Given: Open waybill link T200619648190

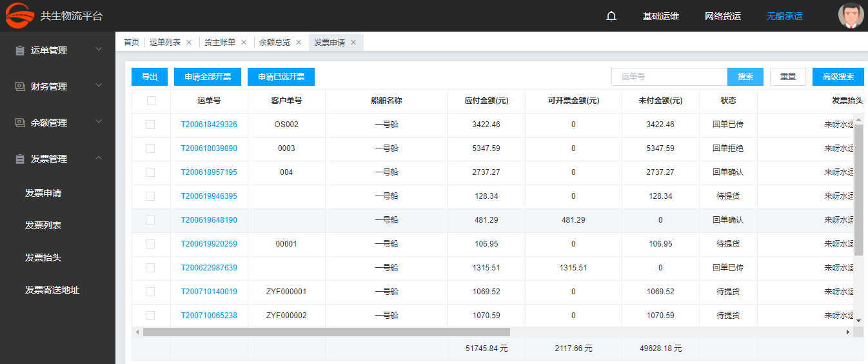Looking at the screenshot, I should [x=209, y=220].
